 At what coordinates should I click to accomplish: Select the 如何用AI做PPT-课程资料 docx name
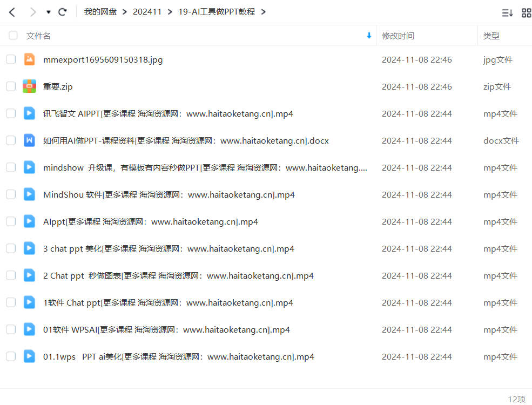point(186,141)
